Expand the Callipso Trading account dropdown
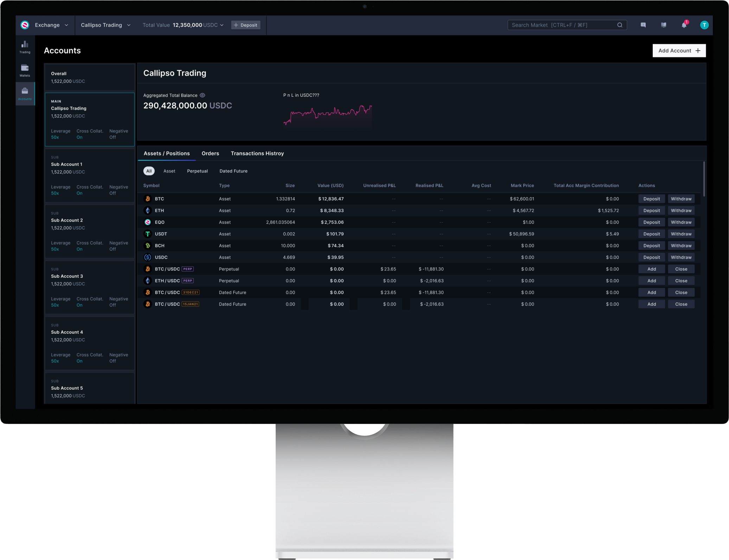Image resolution: width=729 pixels, height=560 pixels. click(129, 25)
